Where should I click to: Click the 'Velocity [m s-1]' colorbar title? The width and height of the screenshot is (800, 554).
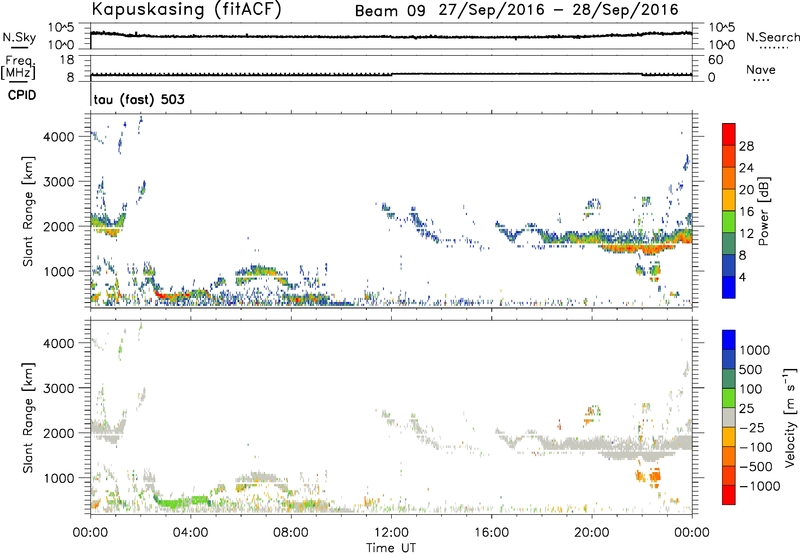[x=791, y=417]
